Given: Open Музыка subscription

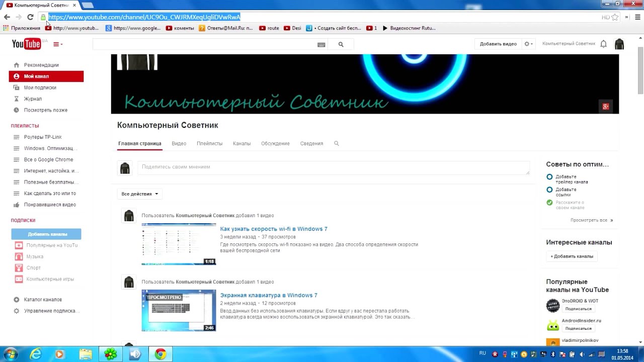Looking at the screenshot, I should point(35,256).
